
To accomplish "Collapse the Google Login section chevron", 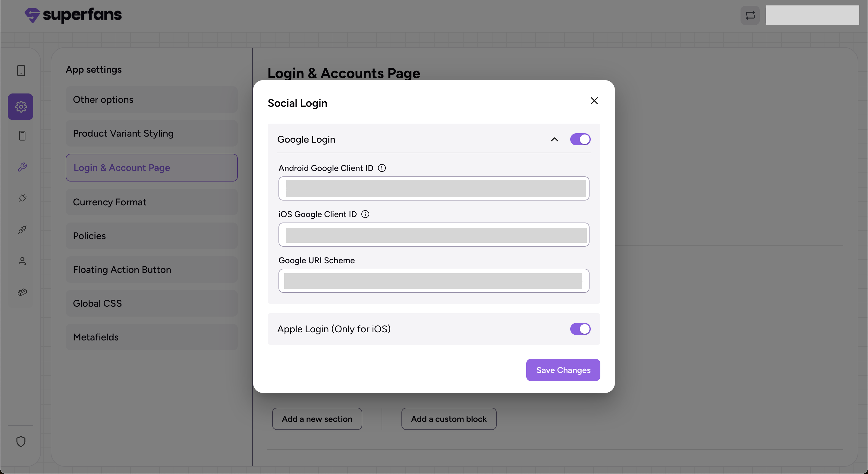I will [554, 139].
